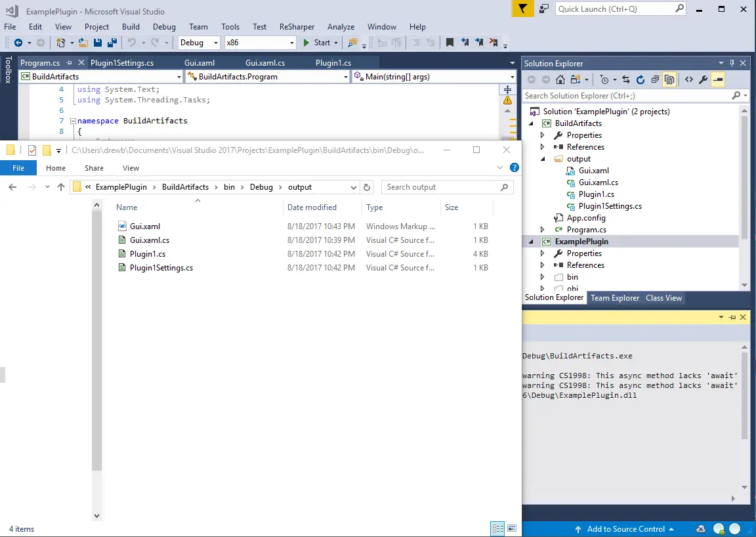Refresh the Solution Explorer
The image size is (756, 537).
[x=640, y=79]
